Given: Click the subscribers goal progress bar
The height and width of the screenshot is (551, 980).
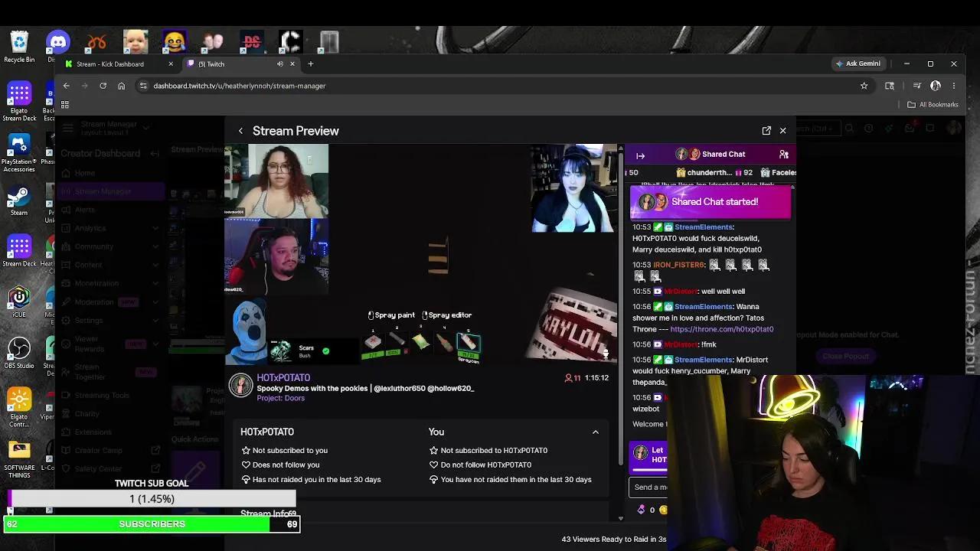Looking at the screenshot, I should (x=152, y=524).
